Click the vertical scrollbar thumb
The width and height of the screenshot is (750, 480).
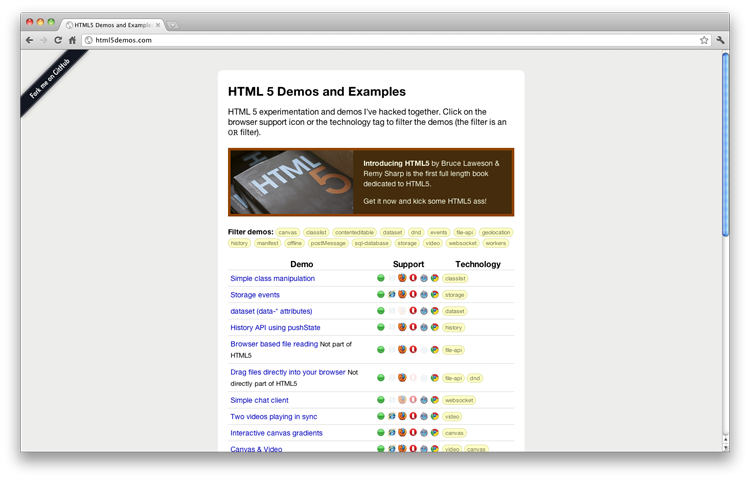726,144
